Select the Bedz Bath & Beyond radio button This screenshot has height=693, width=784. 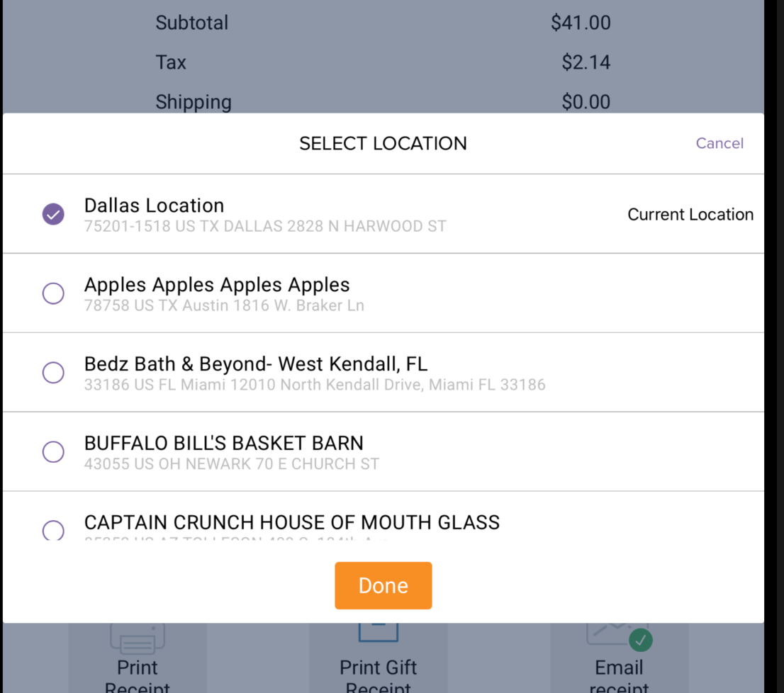pyautogui.click(x=53, y=373)
